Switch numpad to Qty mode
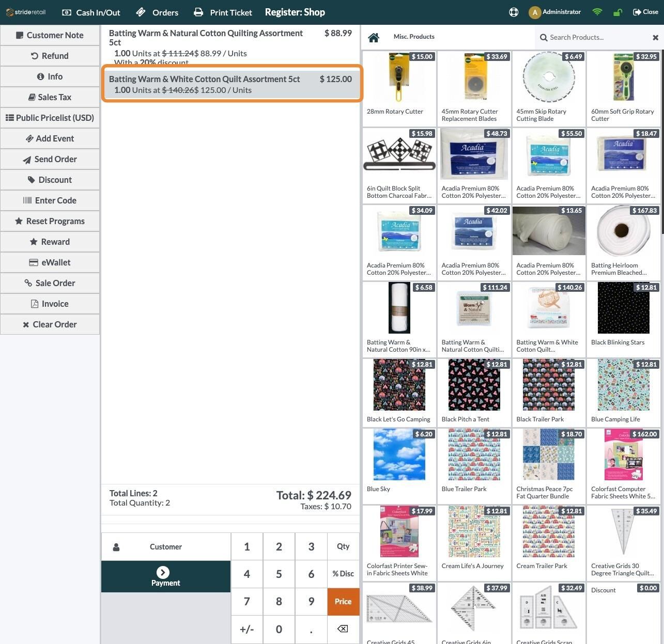The image size is (664, 644). point(343,546)
